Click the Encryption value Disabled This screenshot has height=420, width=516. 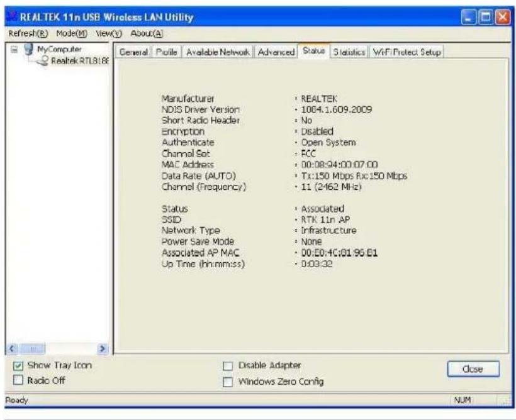pyautogui.click(x=317, y=131)
